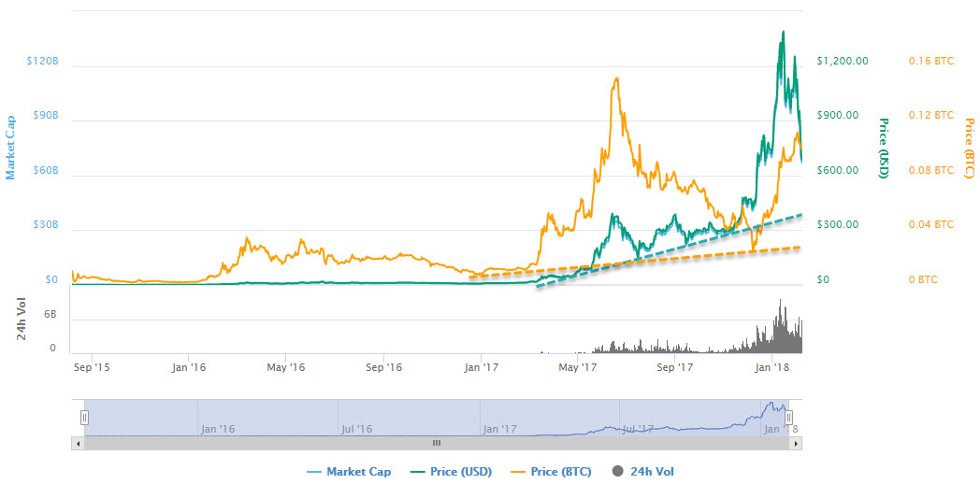This screenshot has width=980, height=484.
Task: Click the 24h Vol axis title
Action: [22, 318]
